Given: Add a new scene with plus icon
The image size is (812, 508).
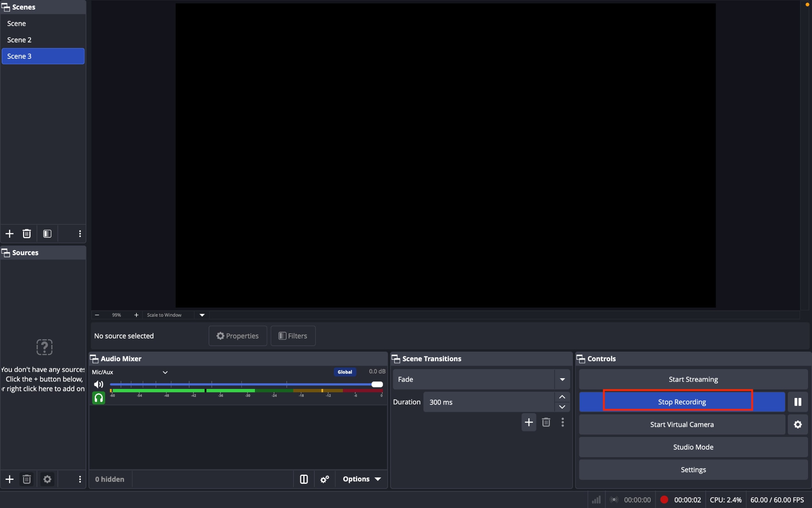Looking at the screenshot, I should (10, 234).
